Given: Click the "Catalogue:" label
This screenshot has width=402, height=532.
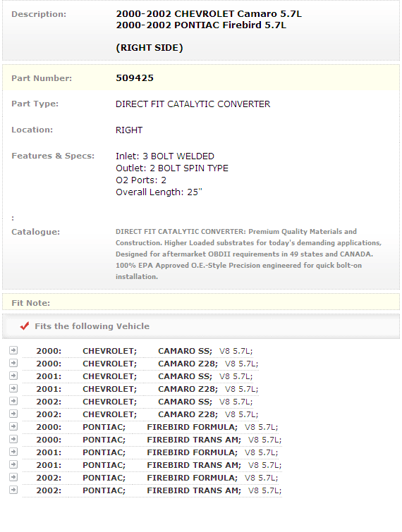Looking at the screenshot, I should point(36,232).
